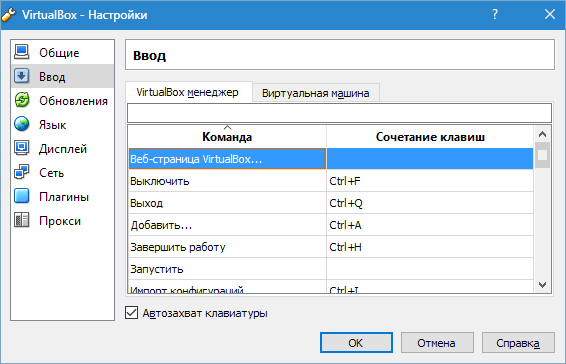Click the question mark help icon
Viewport: 566px width, 364px height.
[495, 14]
